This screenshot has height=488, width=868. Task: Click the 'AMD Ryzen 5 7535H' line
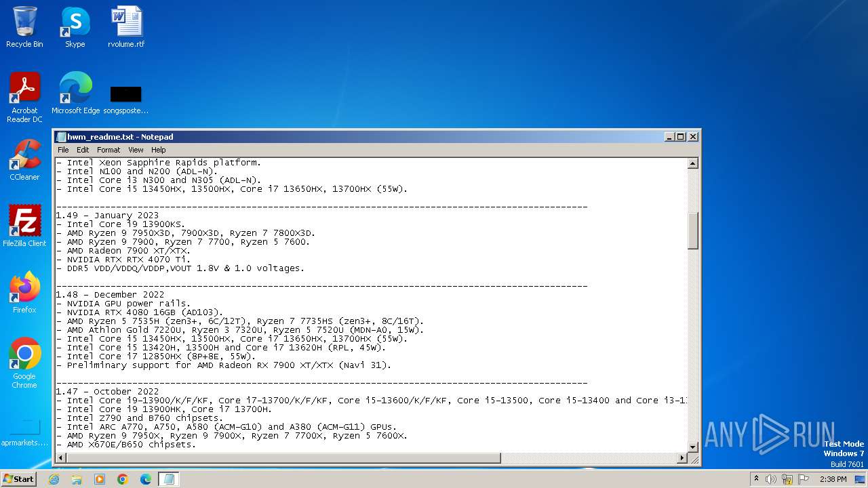(x=240, y=321)
